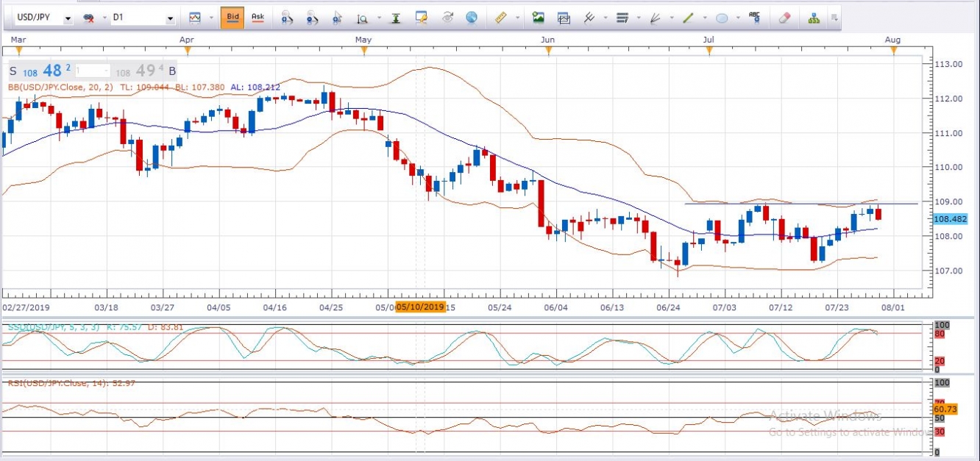Click the Jul timeline marker arrow

pyautogui.click(x=709, y=50)
